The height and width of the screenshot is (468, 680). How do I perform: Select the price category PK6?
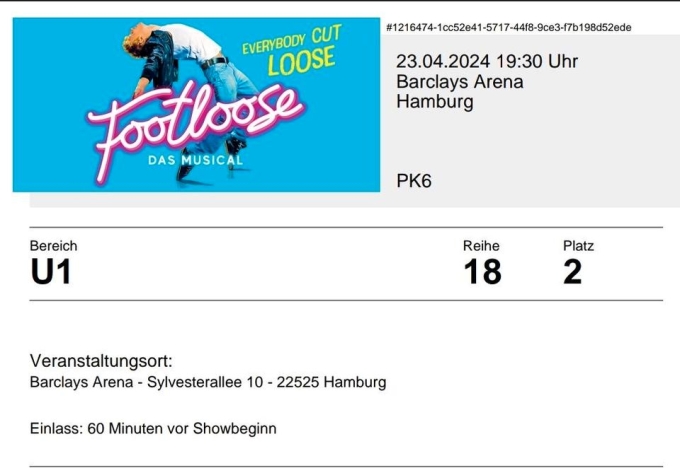(414, 182)
